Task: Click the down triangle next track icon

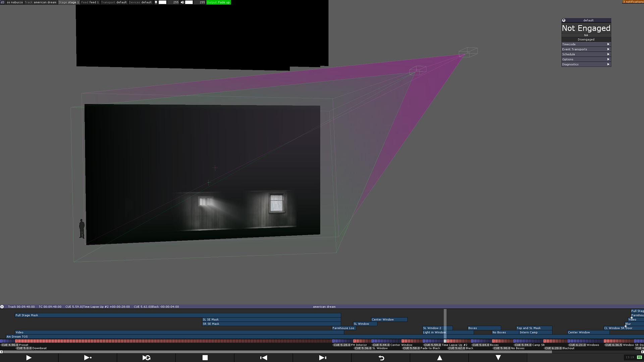Action: click(x=498, y=358)
